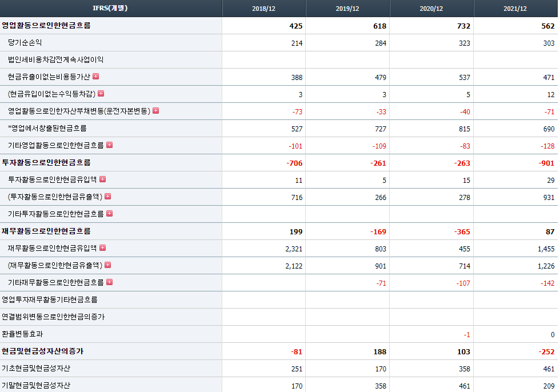
Task: Click the 2020/12 financing cash flow -365
Action: click(462, 231)
